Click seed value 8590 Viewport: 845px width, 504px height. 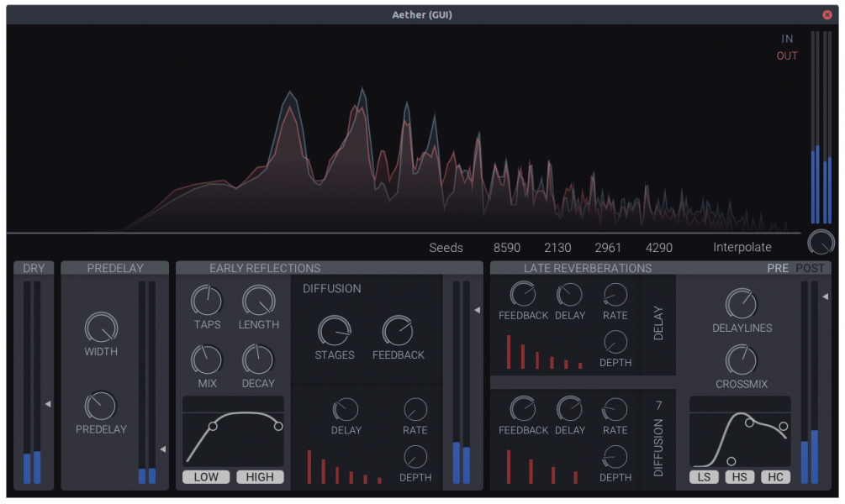click(507, 248)
